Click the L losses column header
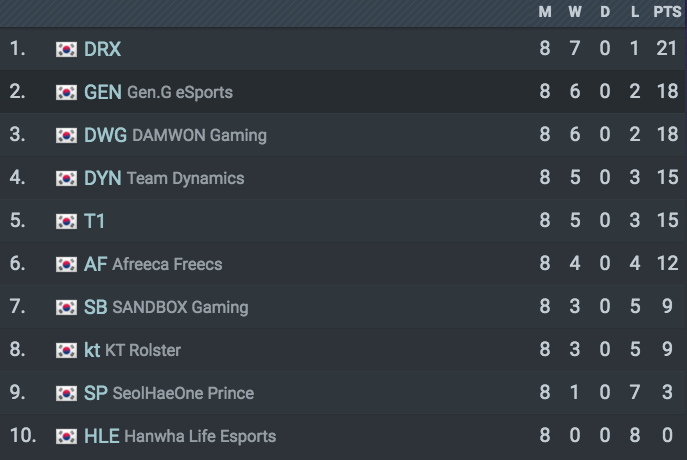 [634, 12]
